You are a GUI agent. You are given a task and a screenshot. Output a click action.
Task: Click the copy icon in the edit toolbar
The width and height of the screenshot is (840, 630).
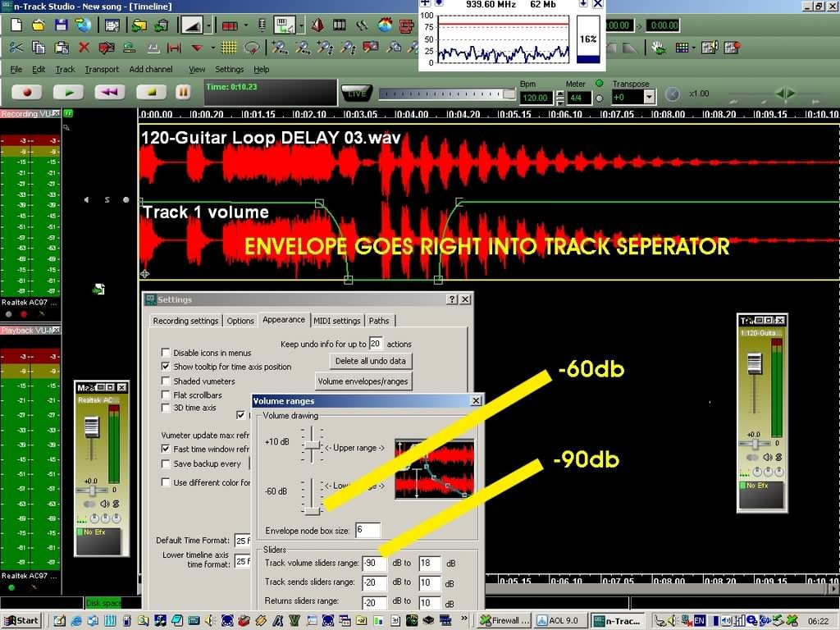(x=39, y=48)
